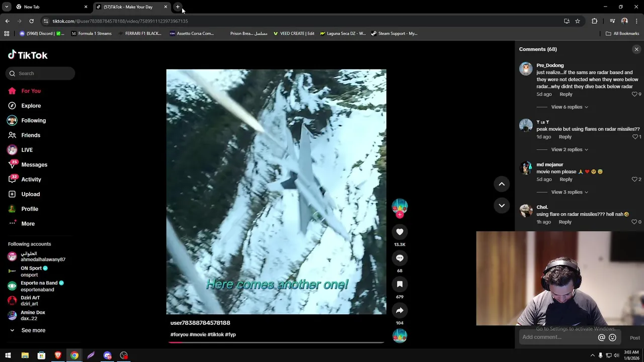Focus the TikTok search field
Image resolution: width=644 pixels, height=362 pixels.
point(40,73)
